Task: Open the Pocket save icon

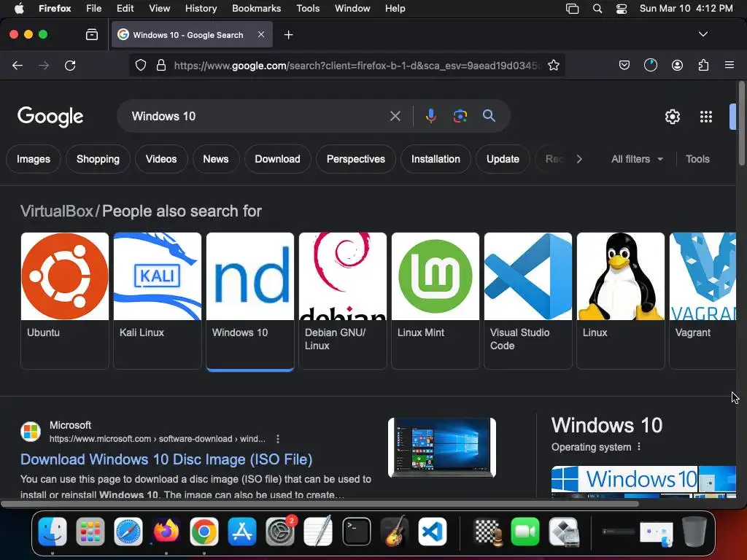Action: point(624,65)
